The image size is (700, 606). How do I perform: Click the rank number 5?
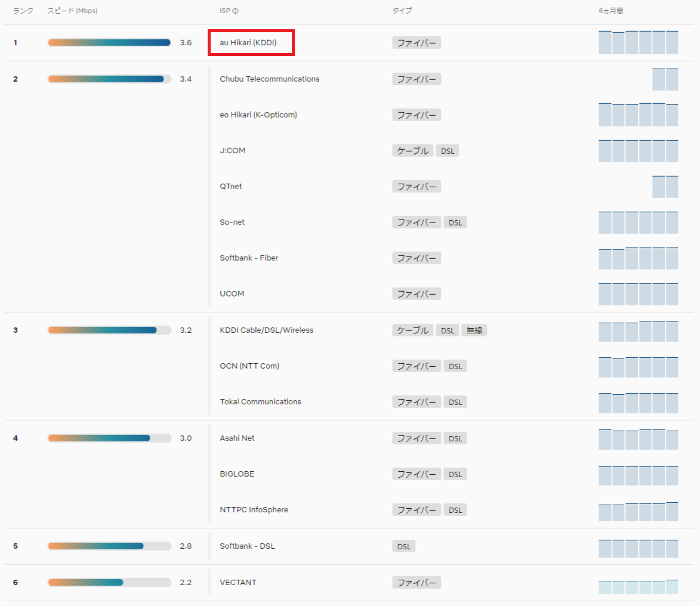point(16,546)
